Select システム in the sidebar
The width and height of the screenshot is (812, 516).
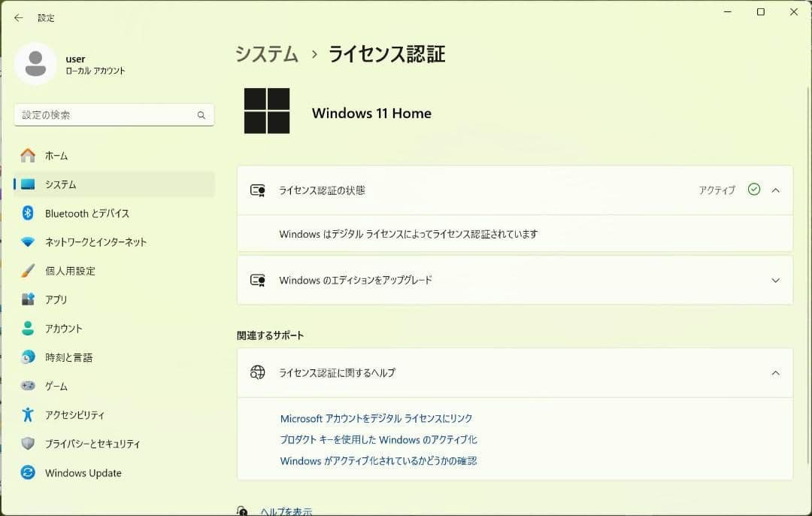pos(114,184)
